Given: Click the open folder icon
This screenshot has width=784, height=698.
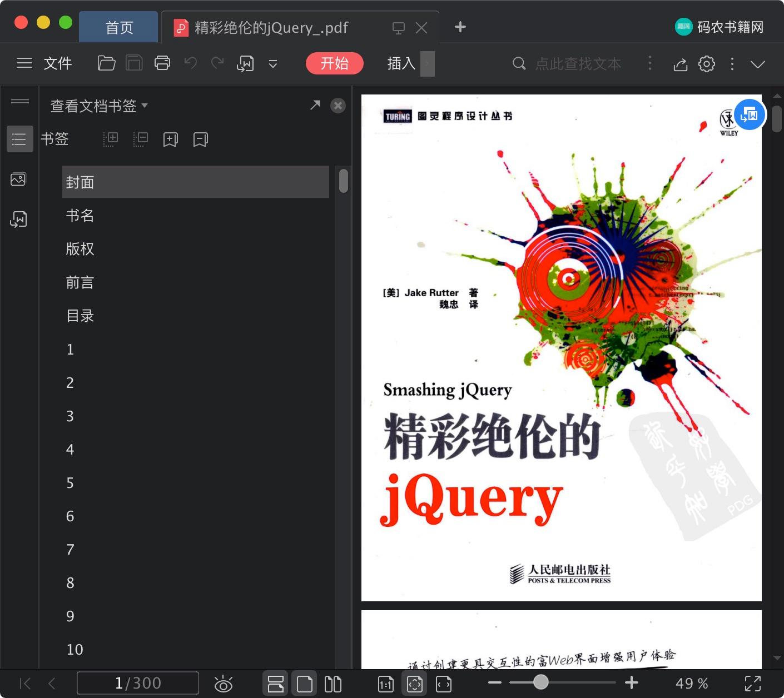Looking at the screenshot, I should pos(106,63).
